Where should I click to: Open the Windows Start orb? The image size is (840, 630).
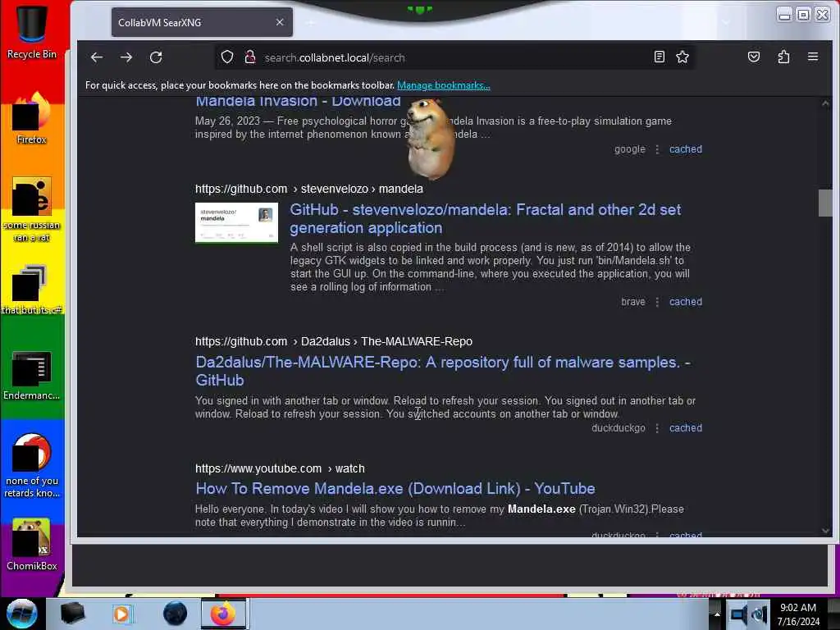[21, 614]
